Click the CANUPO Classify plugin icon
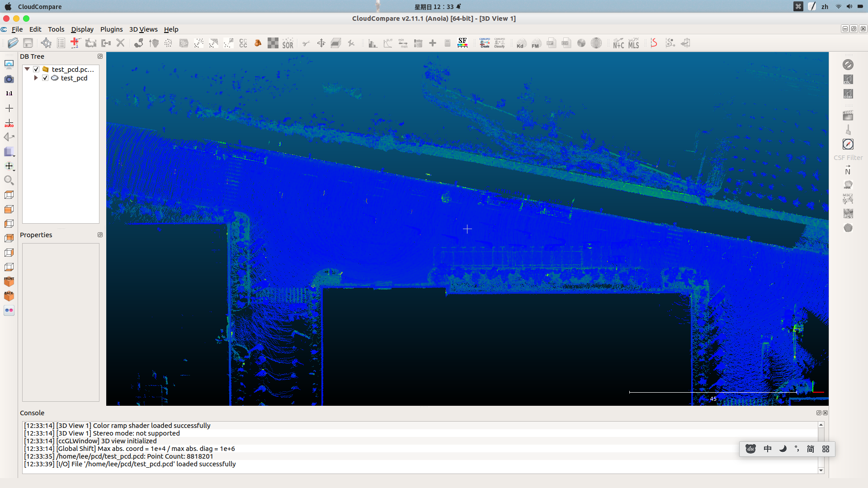This screenshot has height=488, width=868. 500,43
